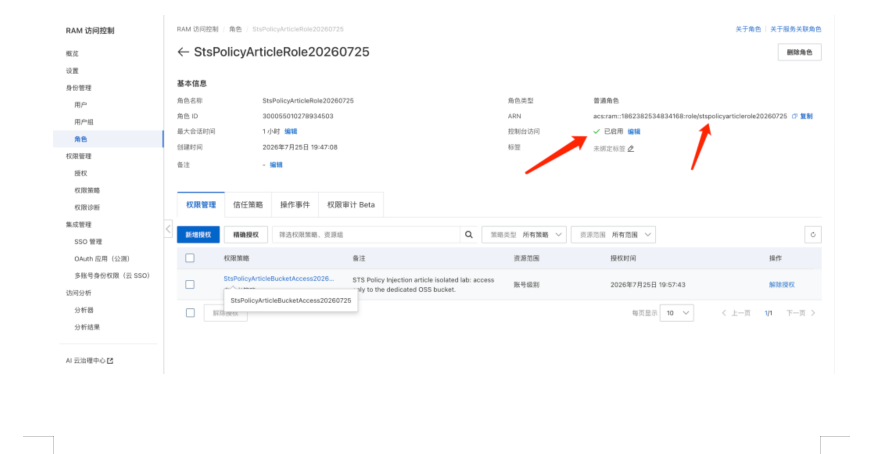
Task: Select the StsPolicyArticleBucketAccess row checkbox
Action: point(190,284)
